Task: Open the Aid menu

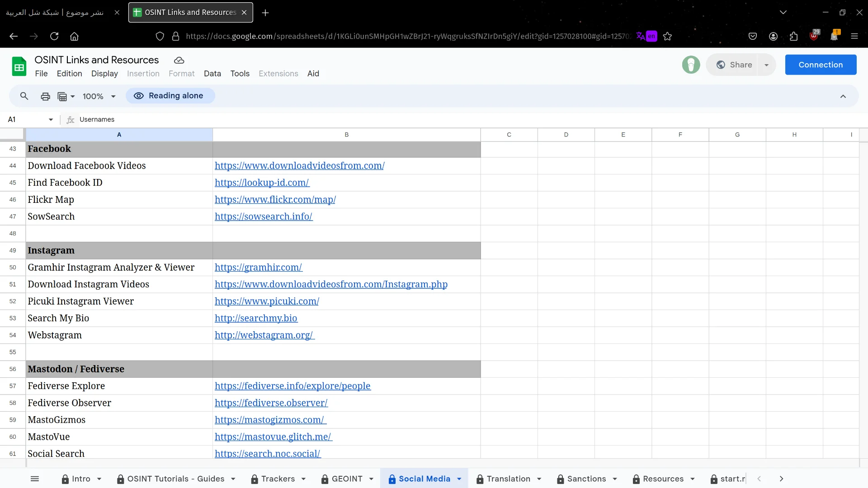Action: pos(313,74)
